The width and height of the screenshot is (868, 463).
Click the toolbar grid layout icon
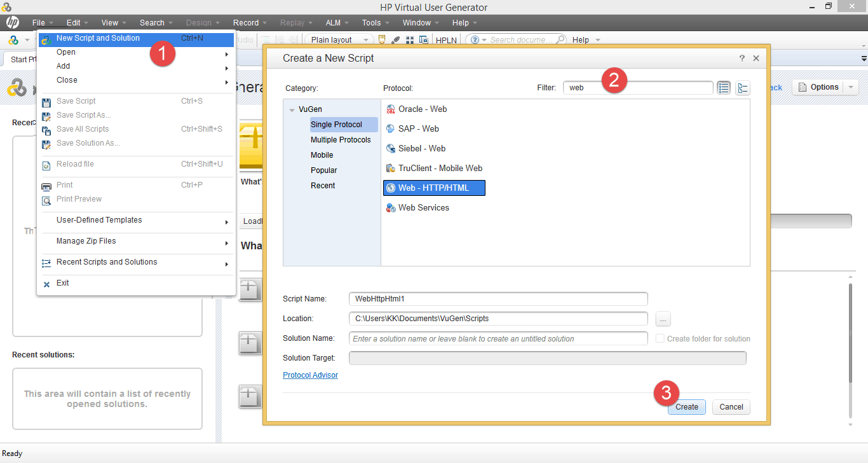(410, 40)
